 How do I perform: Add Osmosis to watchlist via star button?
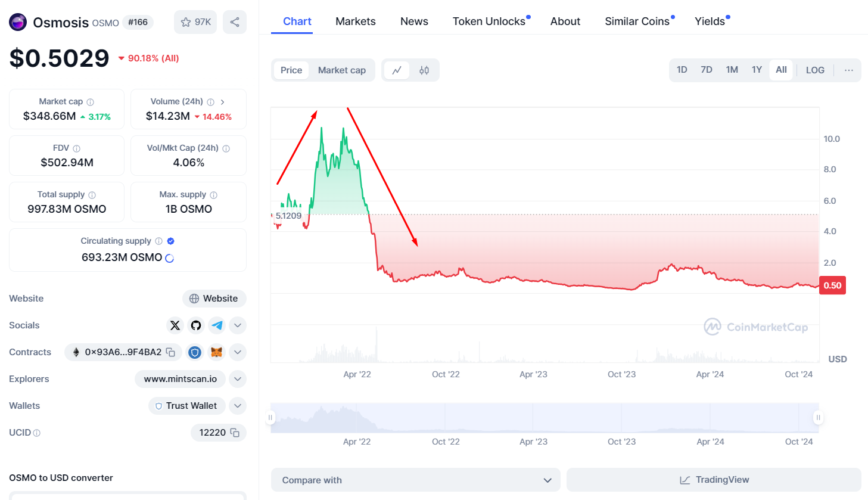[195, 22]
